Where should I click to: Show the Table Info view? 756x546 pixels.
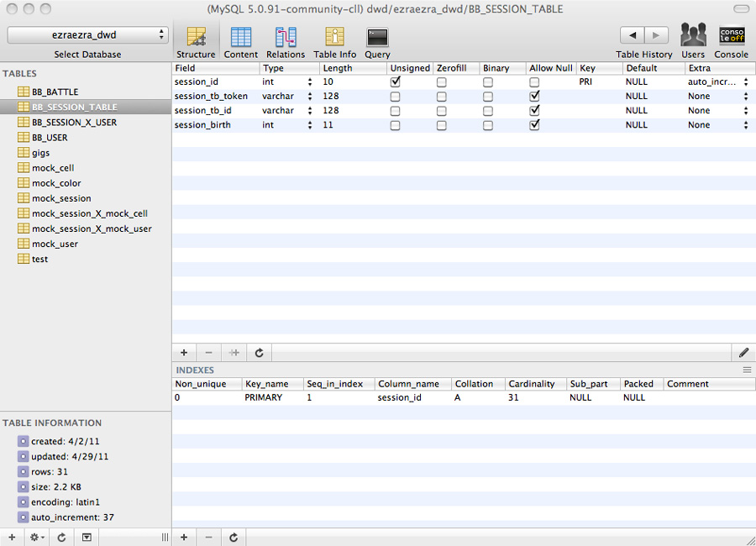point(334,41)
